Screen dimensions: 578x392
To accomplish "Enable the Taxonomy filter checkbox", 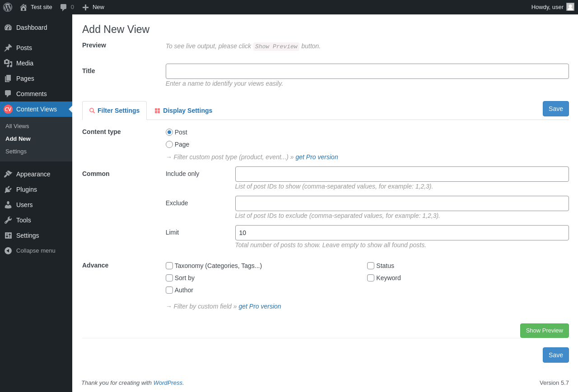I will tap(169, 266).
